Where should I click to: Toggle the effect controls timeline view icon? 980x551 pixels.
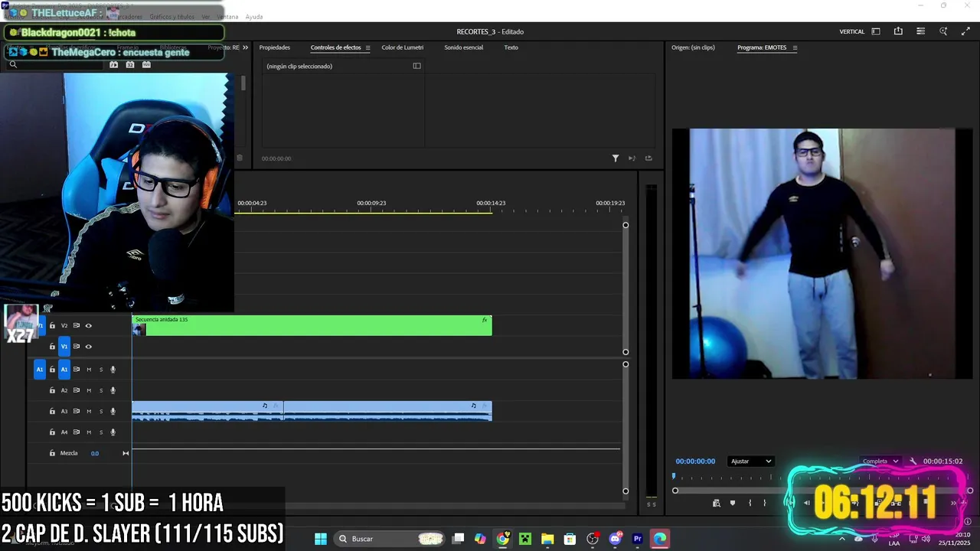[416, 66]
